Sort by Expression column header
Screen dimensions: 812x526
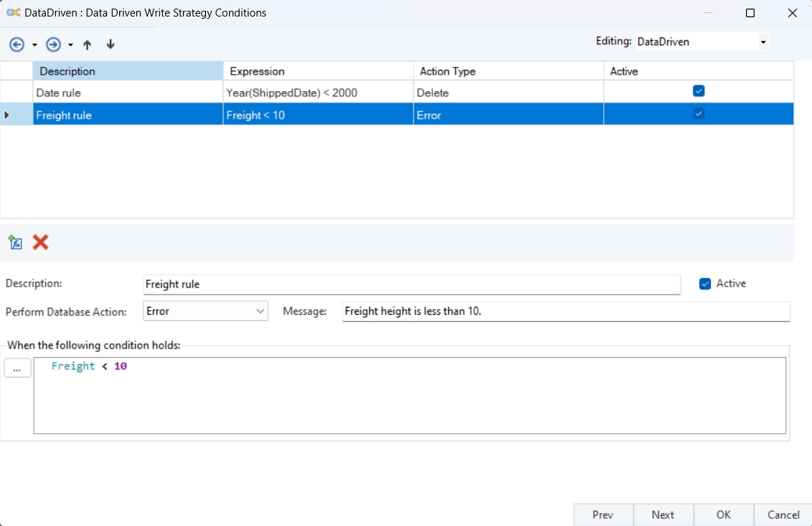pos(318,71)
